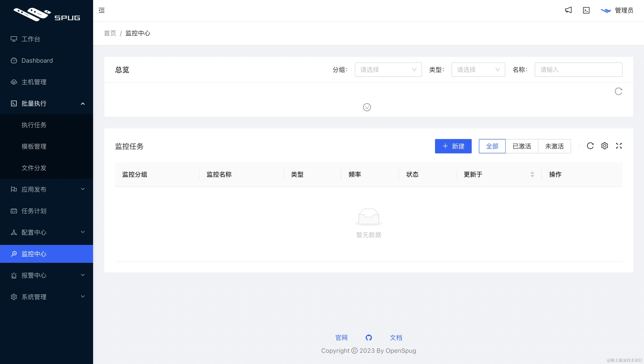This screenshot has width=644, height=364.
Task: Collapse the sidebar with the fold icon
Action: coord(102,10)
